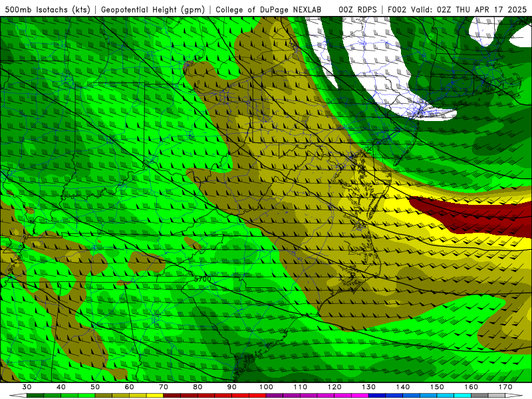Click the 120 kt color scale label
The image size is (532, 399).
334,387
